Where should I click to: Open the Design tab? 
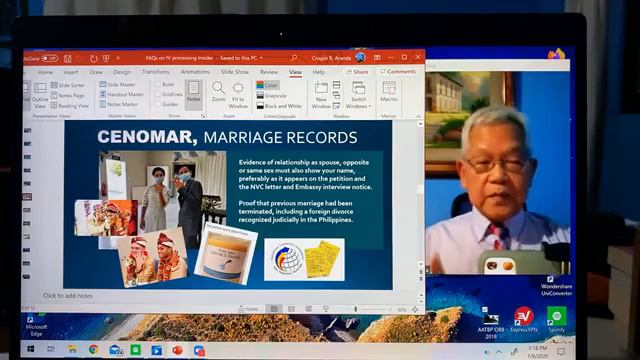click(122, 72)
